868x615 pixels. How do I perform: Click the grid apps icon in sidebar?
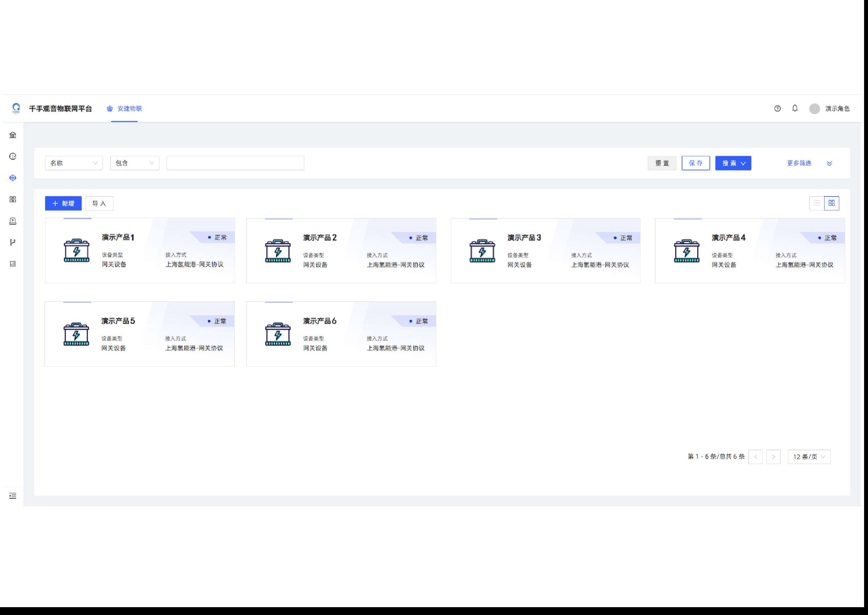12,199
